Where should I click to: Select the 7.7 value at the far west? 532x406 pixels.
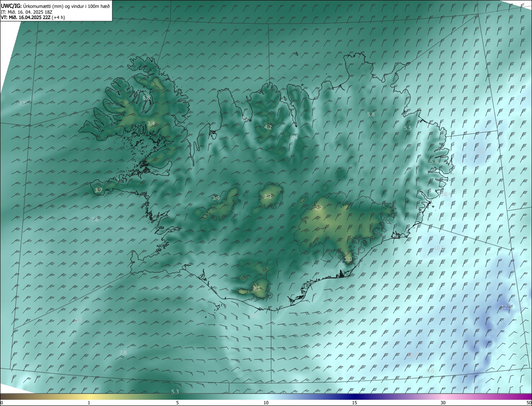(22, 103)
